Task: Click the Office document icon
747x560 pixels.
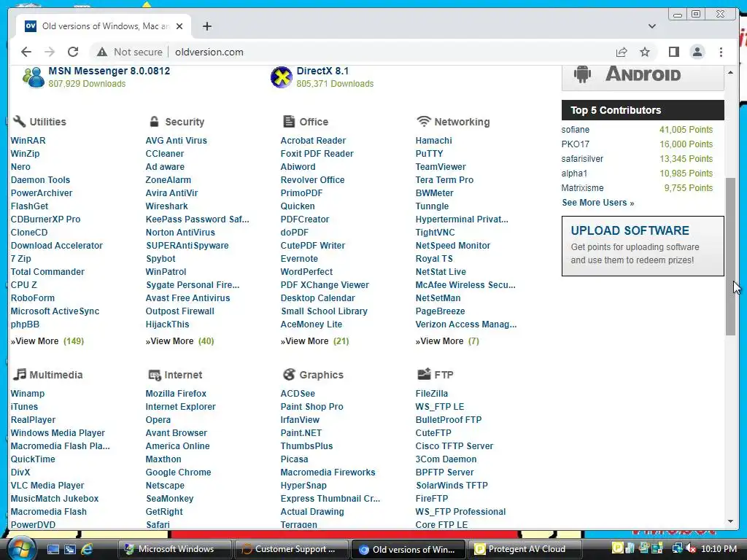Action: [x=289, y=121]
